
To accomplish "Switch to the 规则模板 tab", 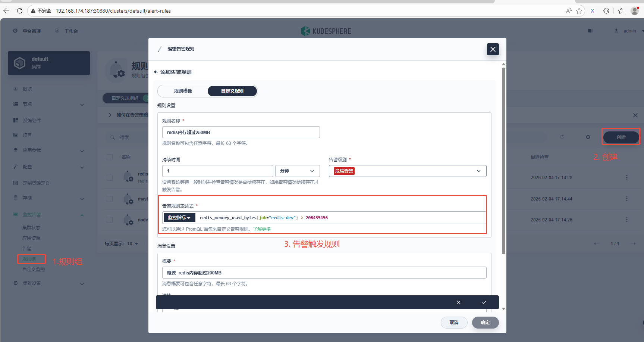I will click(x=183, y=91).
